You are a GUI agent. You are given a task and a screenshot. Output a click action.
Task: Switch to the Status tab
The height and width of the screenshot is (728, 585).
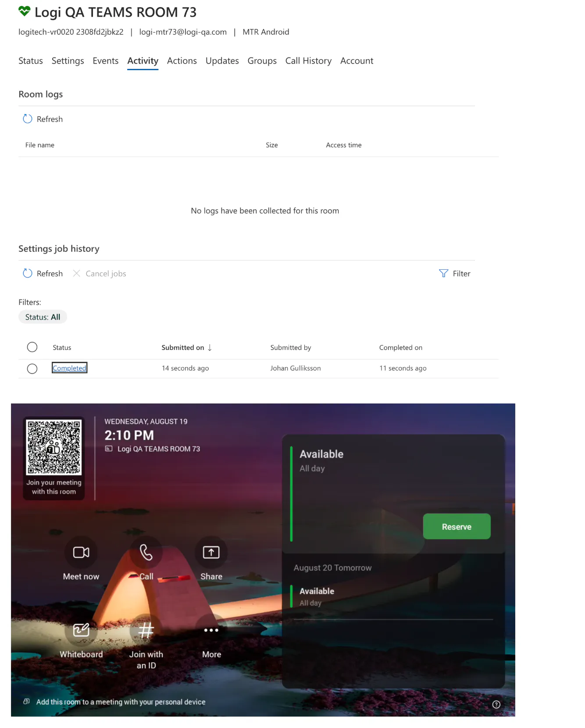coord(31,61)
